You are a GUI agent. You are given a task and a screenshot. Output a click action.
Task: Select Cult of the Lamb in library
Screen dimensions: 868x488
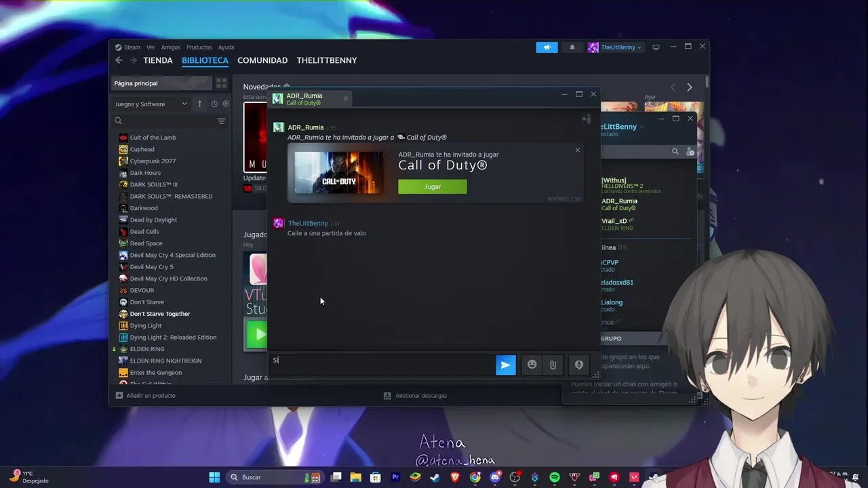153,138
